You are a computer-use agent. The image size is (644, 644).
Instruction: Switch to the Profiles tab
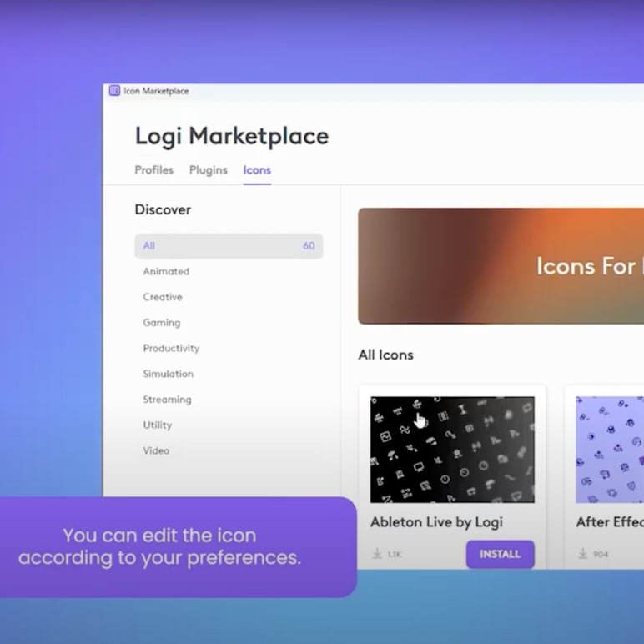[154, 170]
